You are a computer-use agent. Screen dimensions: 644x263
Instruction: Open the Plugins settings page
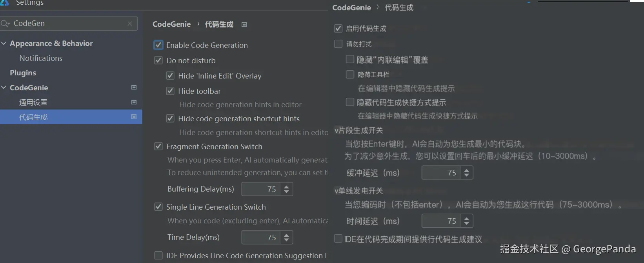22,73
